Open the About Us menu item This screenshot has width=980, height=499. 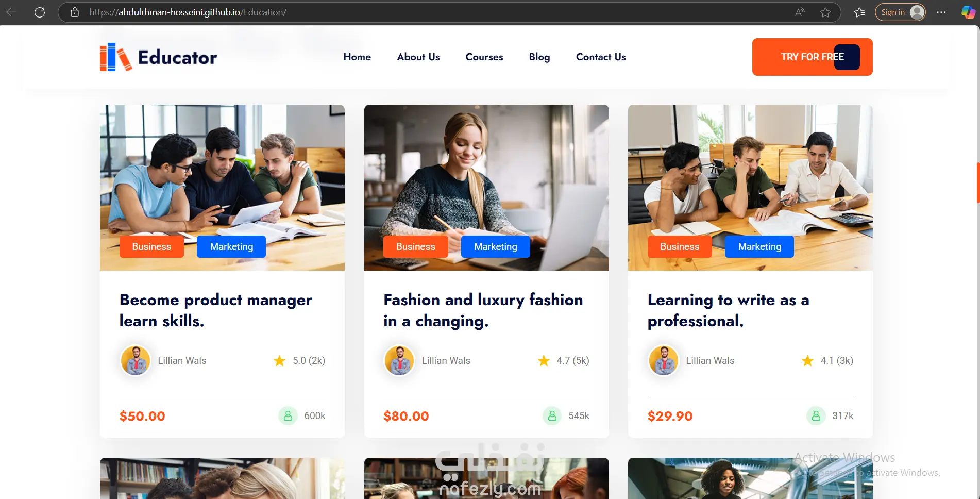[418, 57]
